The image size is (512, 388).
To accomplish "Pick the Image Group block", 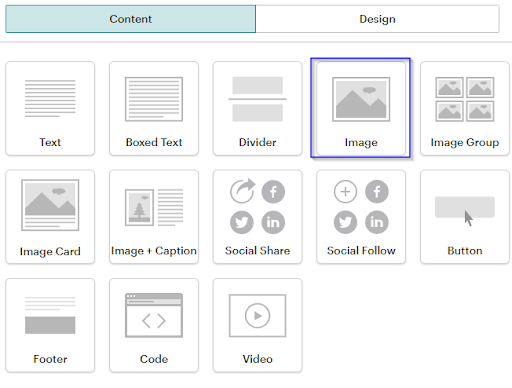I will (465, 108).
